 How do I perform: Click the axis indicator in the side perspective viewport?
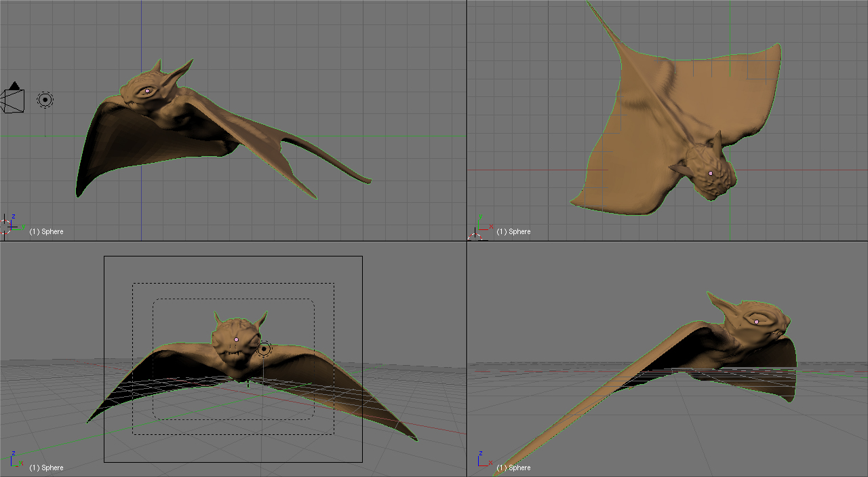pyautogui.click(x=484, y=459)
